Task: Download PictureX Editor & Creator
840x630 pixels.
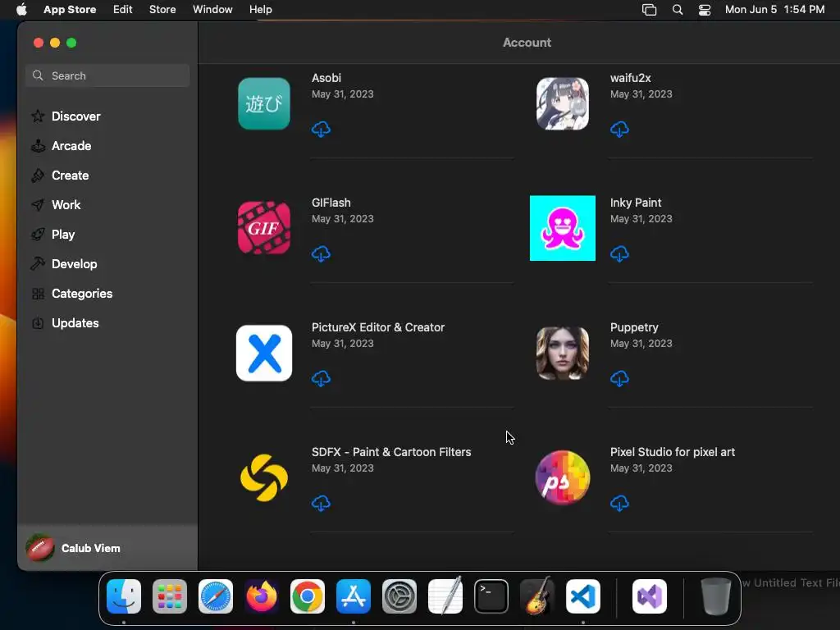Action: (x=321, y=379)
